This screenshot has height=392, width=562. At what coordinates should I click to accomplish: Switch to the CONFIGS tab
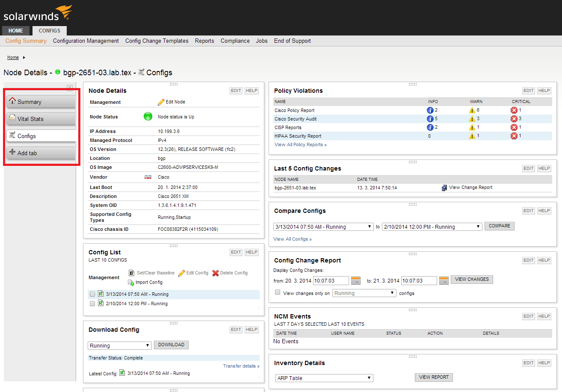tap(50, 31)
